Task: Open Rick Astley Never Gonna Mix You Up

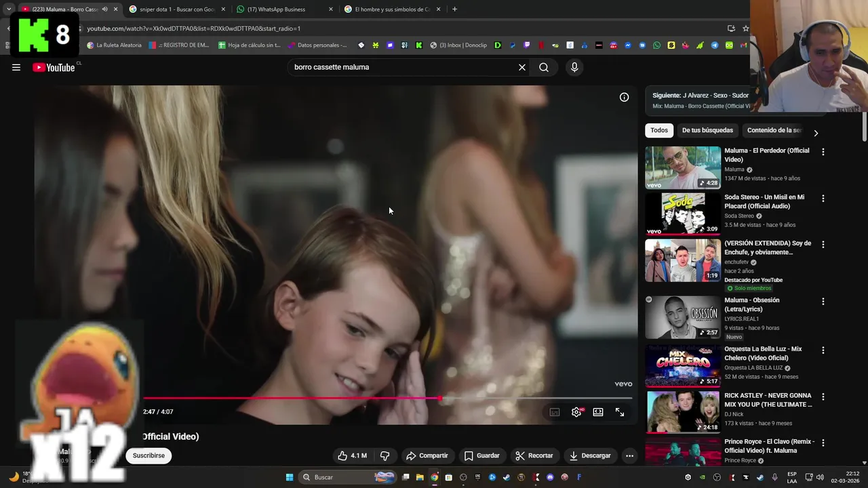Action: (768, 399)
